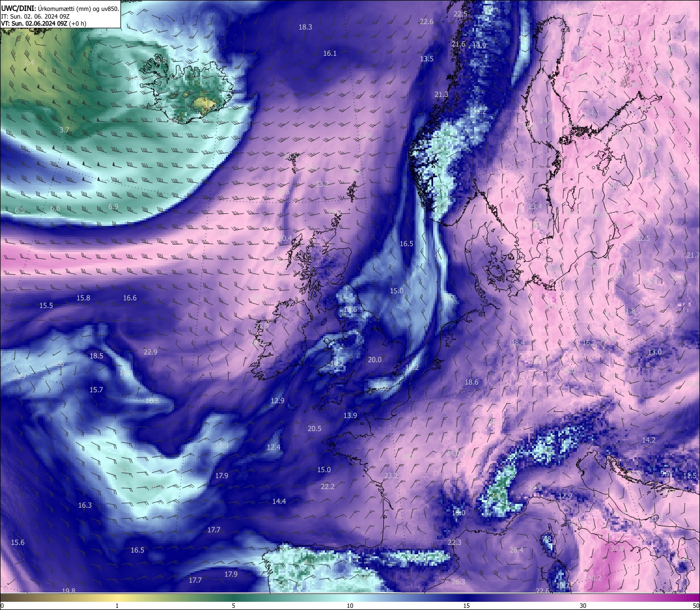The height and width of the screenshot is (610, 700).
Task: Click the 26.4 map value
Action: tap(516, 550)
